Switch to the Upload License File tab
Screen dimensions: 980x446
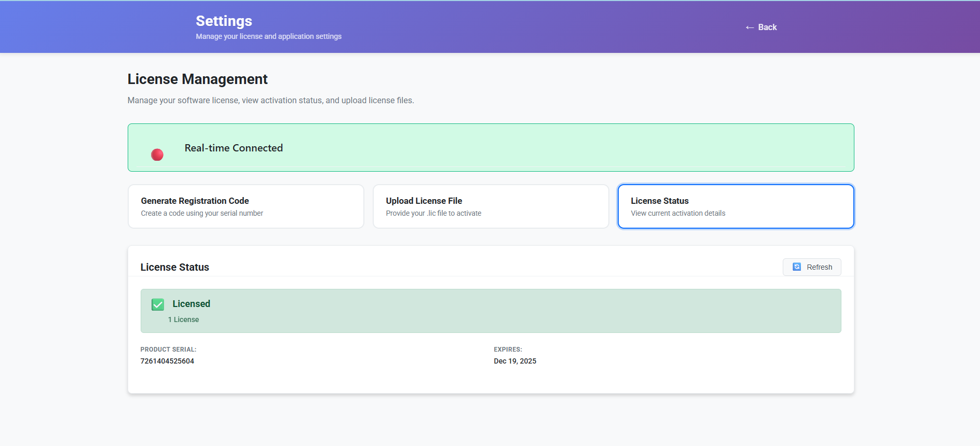pyautogui.click(x=491, y=206)
